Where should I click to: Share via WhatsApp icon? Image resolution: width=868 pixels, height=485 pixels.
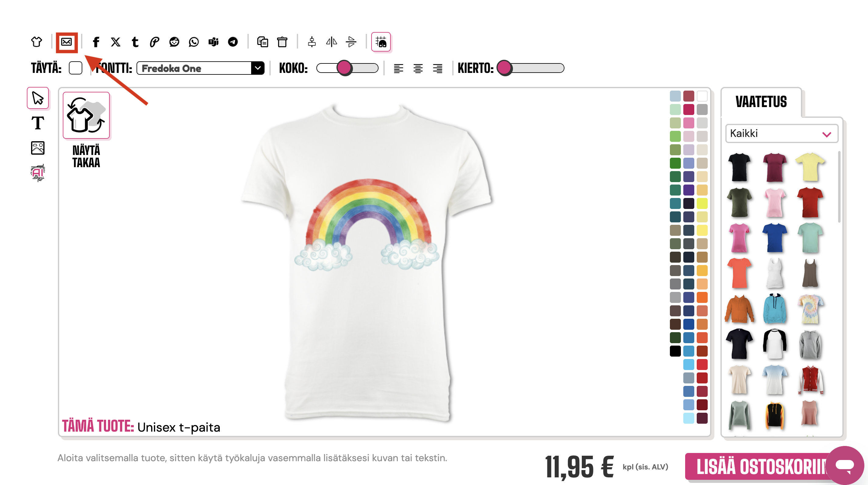tap(194, 42)
